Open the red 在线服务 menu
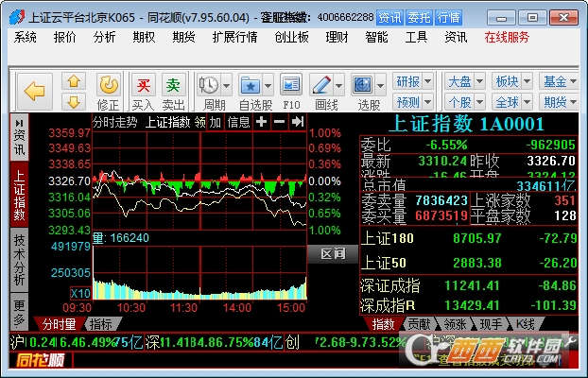The height and width of the screenshot is (378, 588). coord(507,37)
